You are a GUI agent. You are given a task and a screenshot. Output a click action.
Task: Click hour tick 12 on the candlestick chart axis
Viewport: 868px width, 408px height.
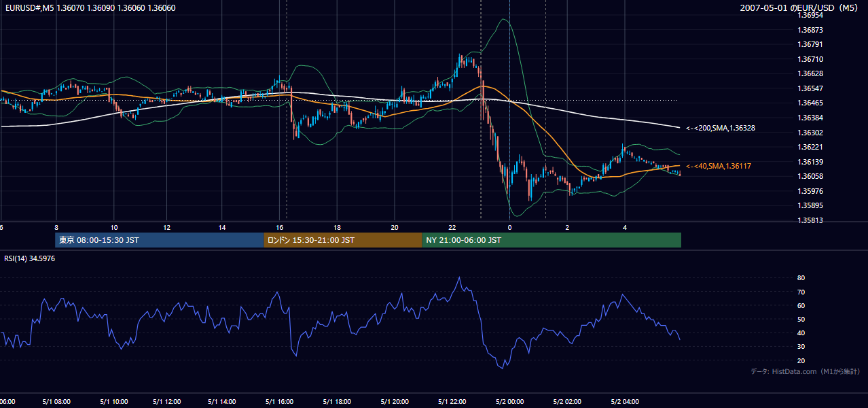[x=166, y=227]
